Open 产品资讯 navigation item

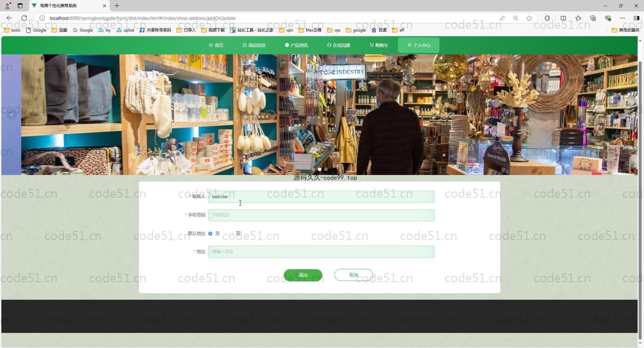point(296,45)
